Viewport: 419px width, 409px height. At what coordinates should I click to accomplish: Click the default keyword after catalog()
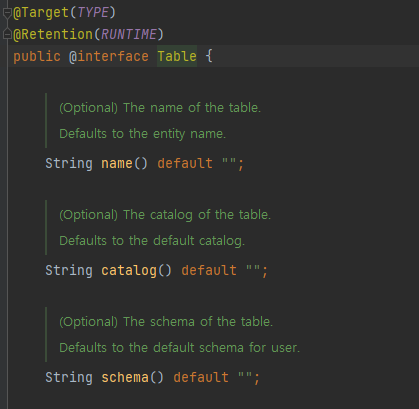point(209,270)
